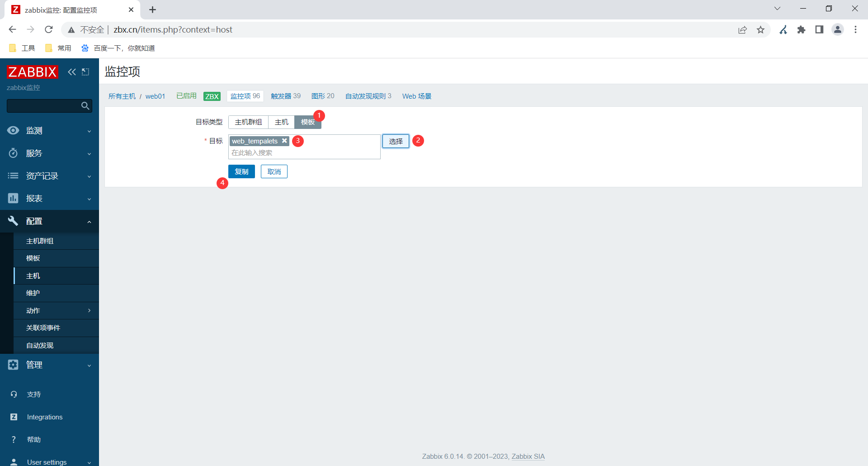Open the 百度一下 bookmark
The height and width of the screenshot is (466, 868).
coord(118,48)
